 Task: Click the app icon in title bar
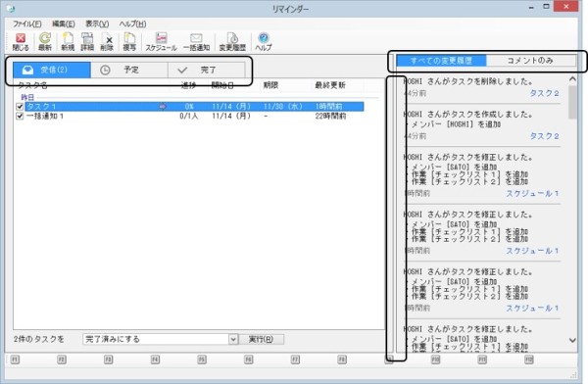click(11, 8)
